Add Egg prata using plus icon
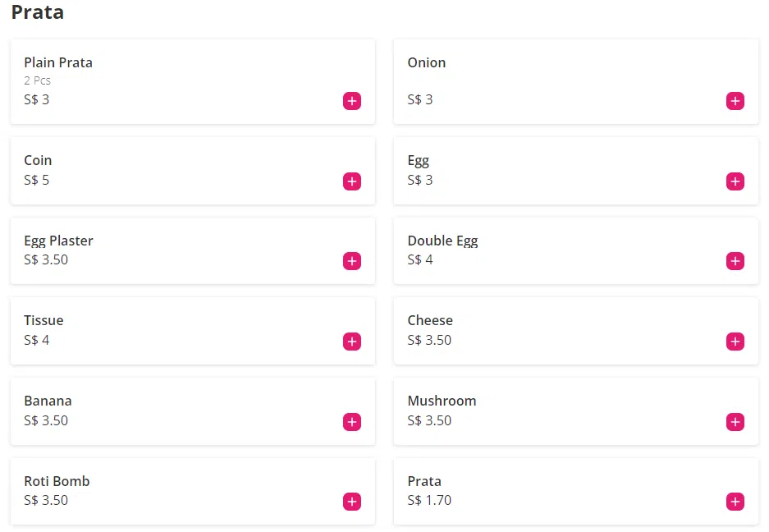 735,181
